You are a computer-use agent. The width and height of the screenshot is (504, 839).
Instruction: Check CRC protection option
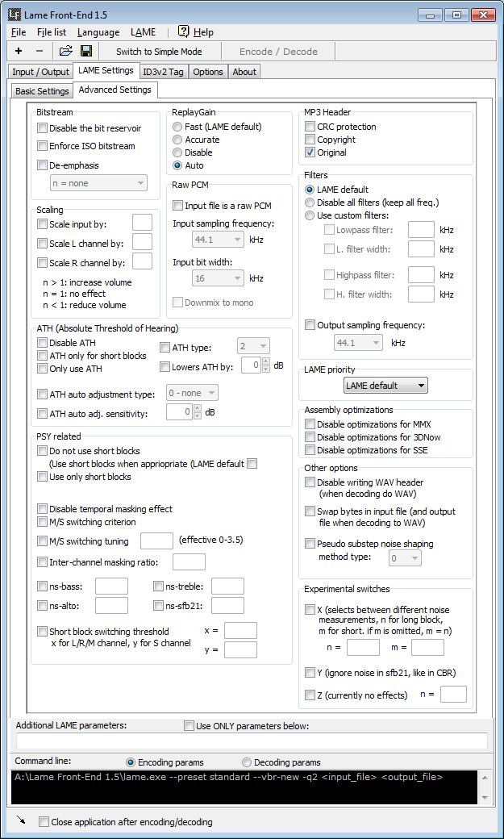[310, 127]
